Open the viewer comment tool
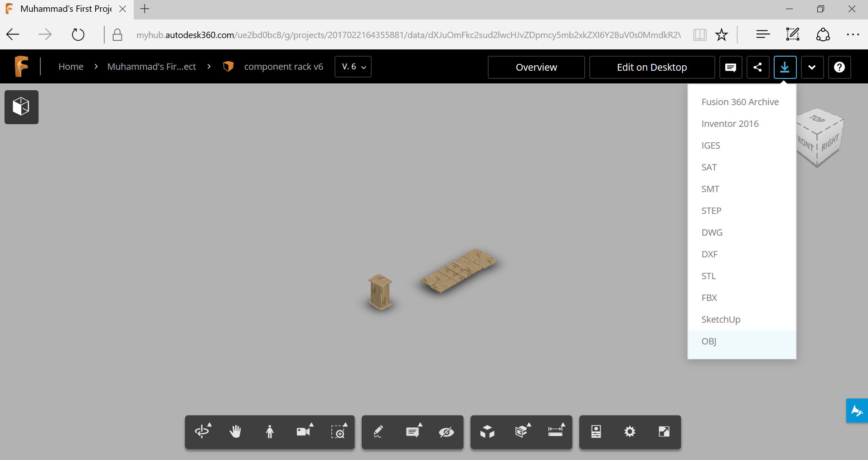 [413, 431]
